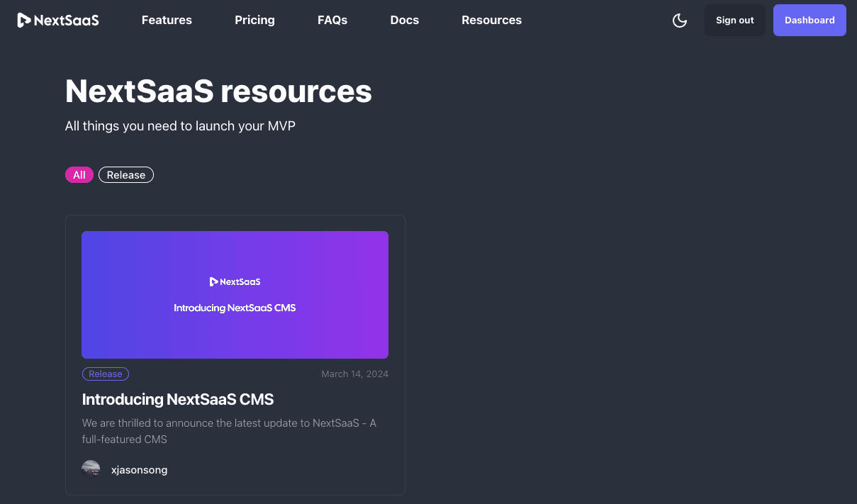This screenshot has width=857, height=504.
Task: Enable the Release category filter
Action: pos(125,174)
